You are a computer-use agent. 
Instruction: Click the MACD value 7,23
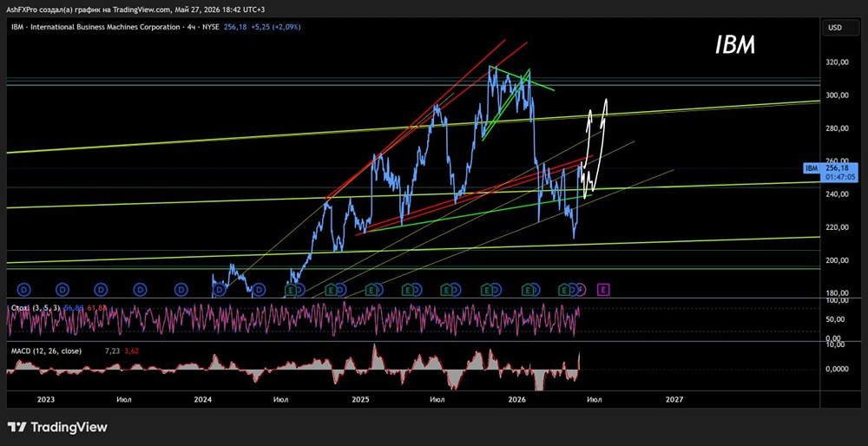[110, 351]
